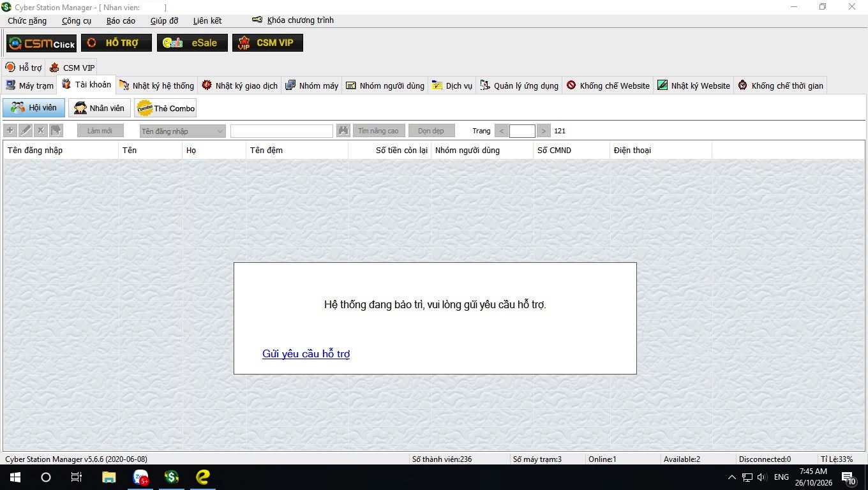Open the eSale banner button
The height and width of the screenshot is (490, 868).
192,43
